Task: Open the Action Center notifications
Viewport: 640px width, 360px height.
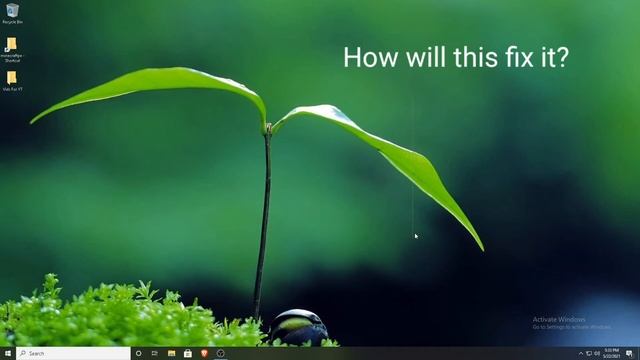Action: pyautogui.click(x=629, y=353)
